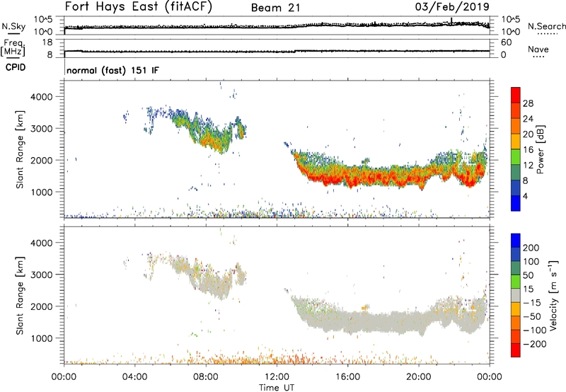Screen dimensions: 566x392
Task: Click the "Freq. [MHz]" axis label
Action: [13, 47]
